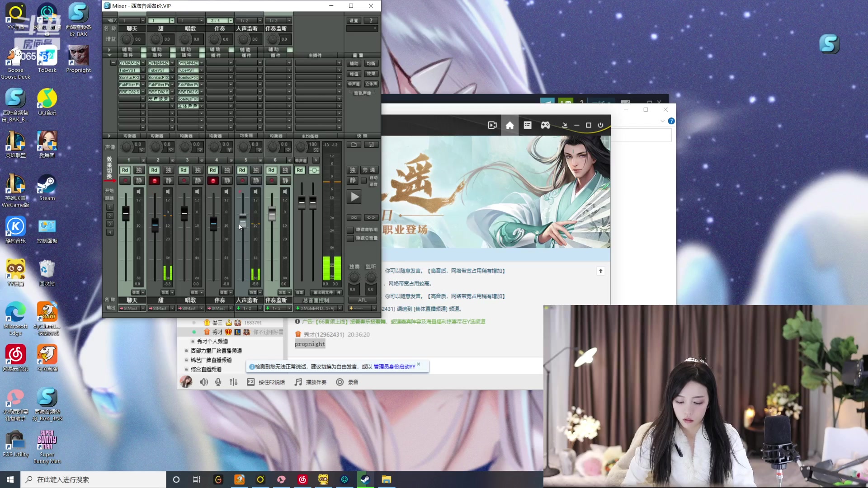Viewport: 868px width, 488px height.
Task: Click the AFL button in Mixer
Action: click(363, 300)
